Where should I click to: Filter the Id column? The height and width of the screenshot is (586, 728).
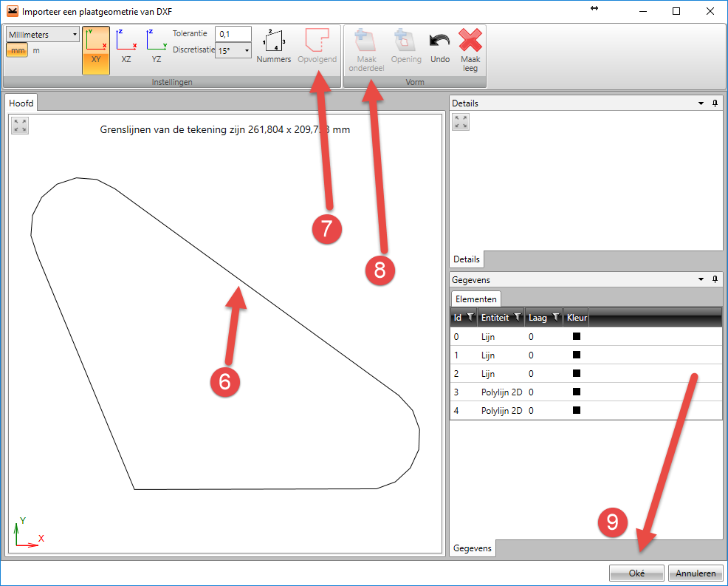point(470,317)
